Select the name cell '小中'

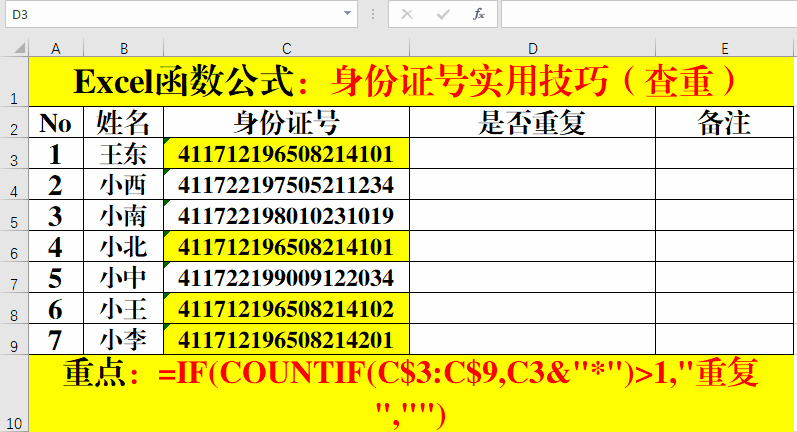(124, 277)
